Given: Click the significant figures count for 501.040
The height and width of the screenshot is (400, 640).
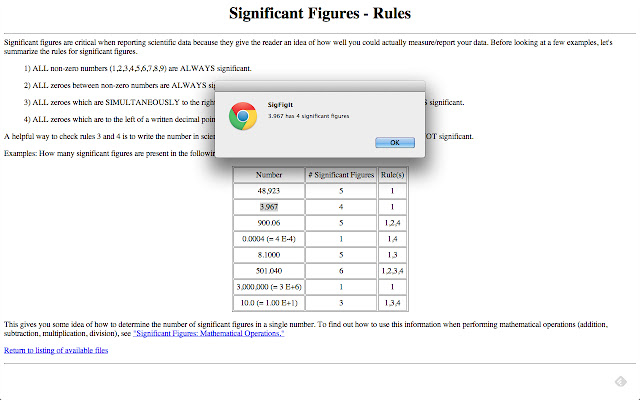Looking at the screenshot, I should tap(341, 271).
